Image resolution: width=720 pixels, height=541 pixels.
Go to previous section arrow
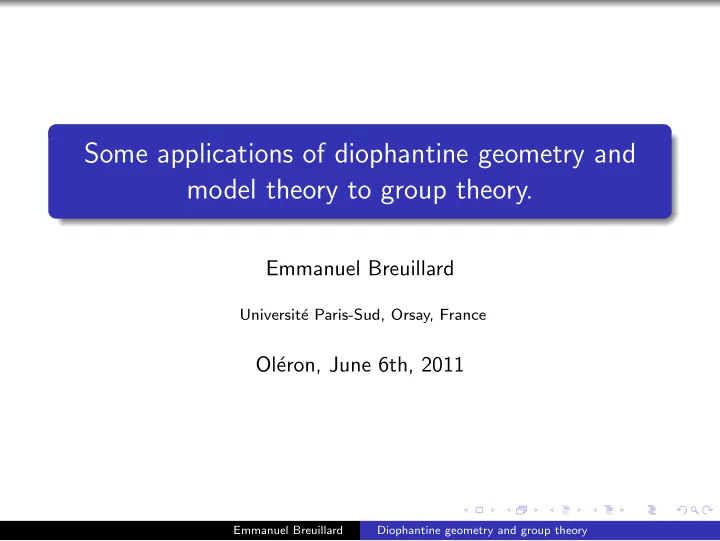(595, 510)
